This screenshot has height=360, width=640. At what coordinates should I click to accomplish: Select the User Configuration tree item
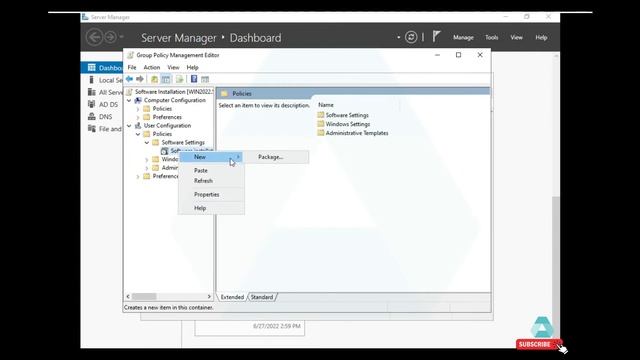167,125
